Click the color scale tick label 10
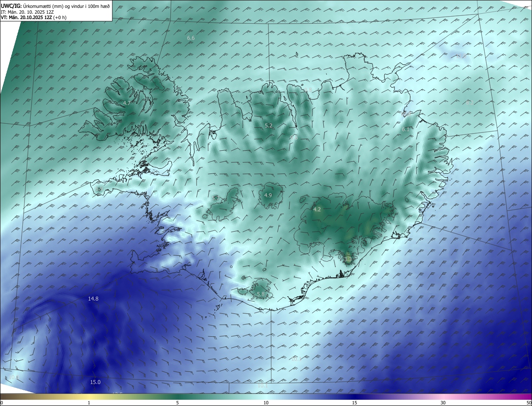532x406 pixels. pos(266,403)
